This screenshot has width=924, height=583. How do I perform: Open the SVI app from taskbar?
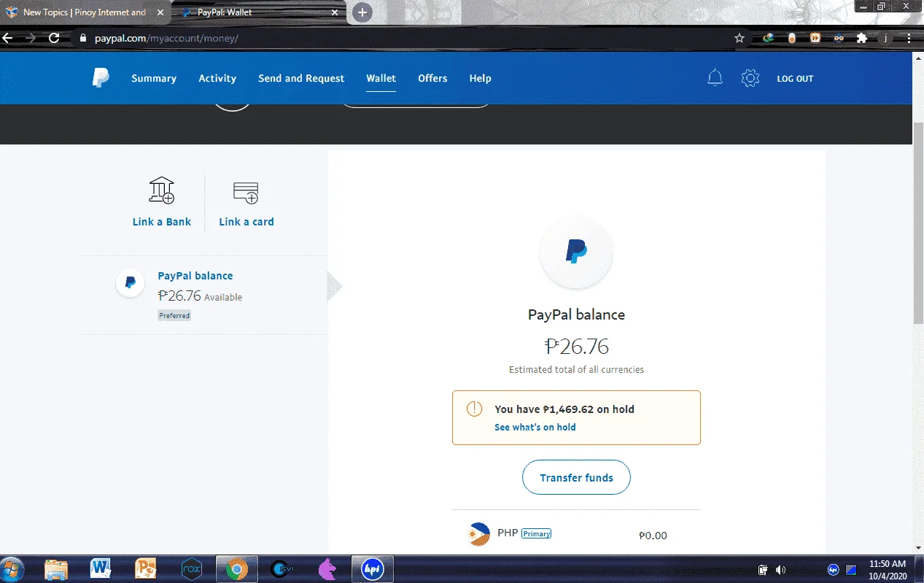click(x=281, y=569)
